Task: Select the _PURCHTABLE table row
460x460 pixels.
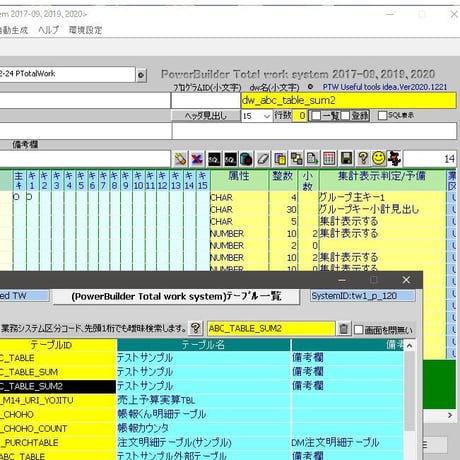Action: tap(58, 443)
